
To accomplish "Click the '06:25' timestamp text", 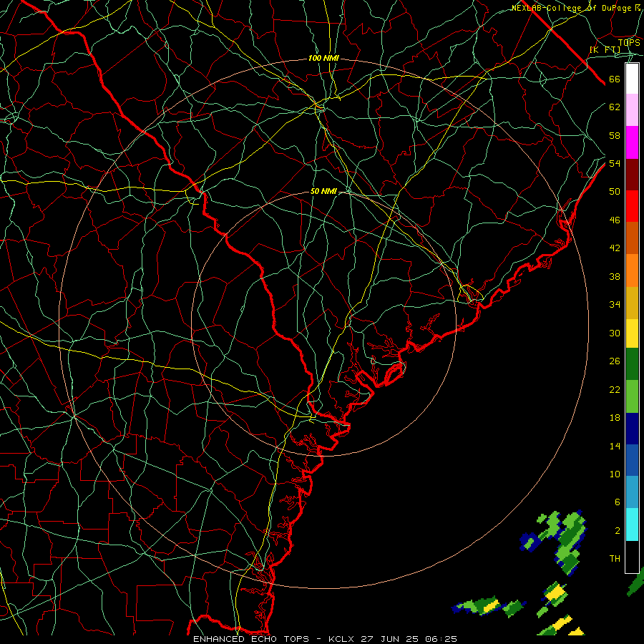I will 441,639.
